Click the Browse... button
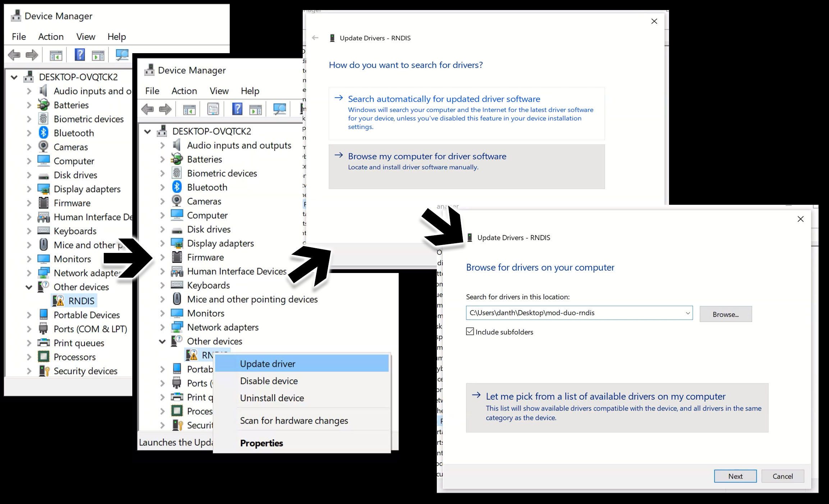This screenshot has width=829, height=504. (x=725, y=314)
